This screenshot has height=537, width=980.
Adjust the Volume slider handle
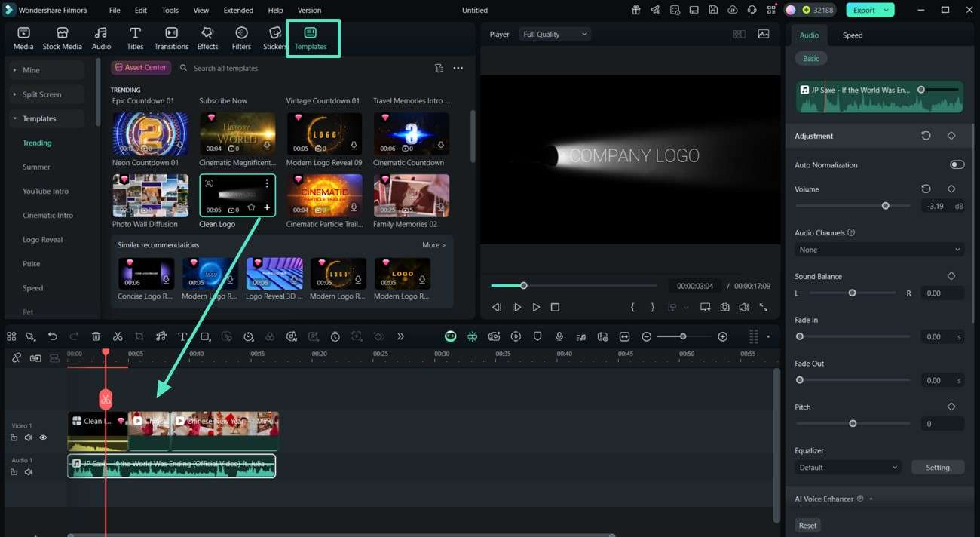pyautogui.click(x=886, y=206)
